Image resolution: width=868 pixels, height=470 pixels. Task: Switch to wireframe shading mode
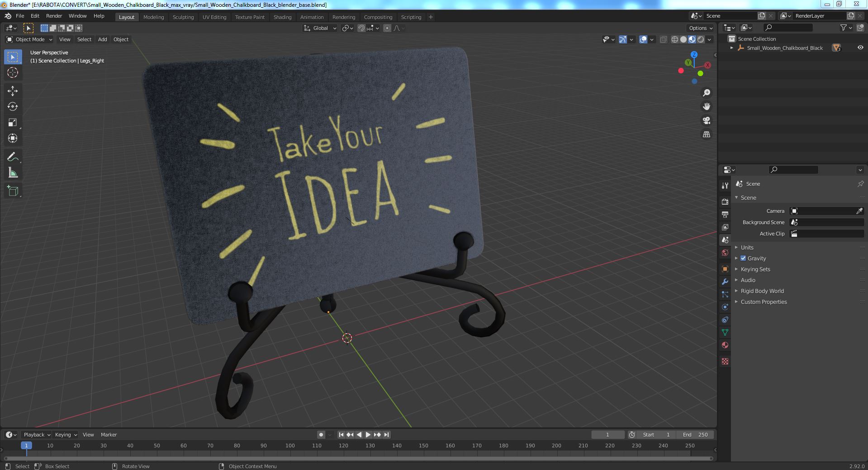pyautogui.click(x=674, y=39)
